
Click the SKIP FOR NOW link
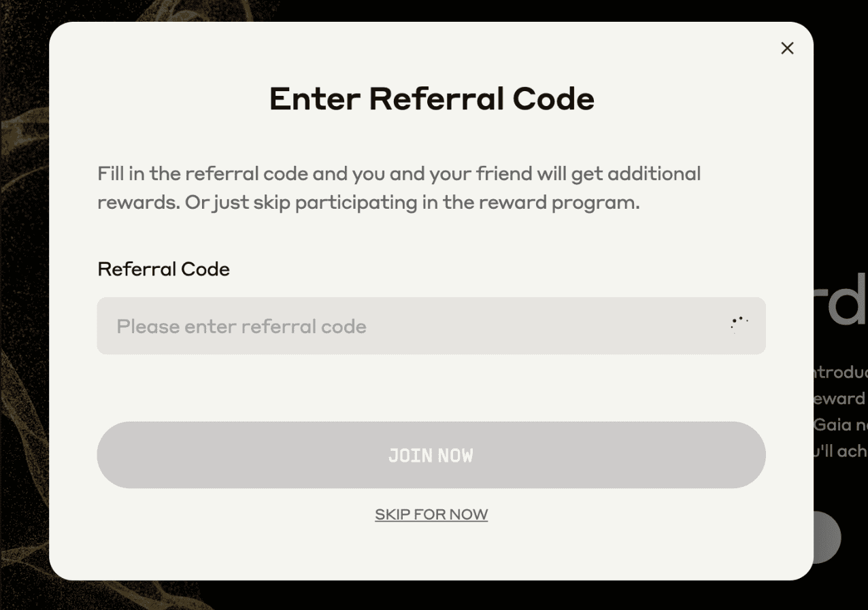[x=431, y=514]
